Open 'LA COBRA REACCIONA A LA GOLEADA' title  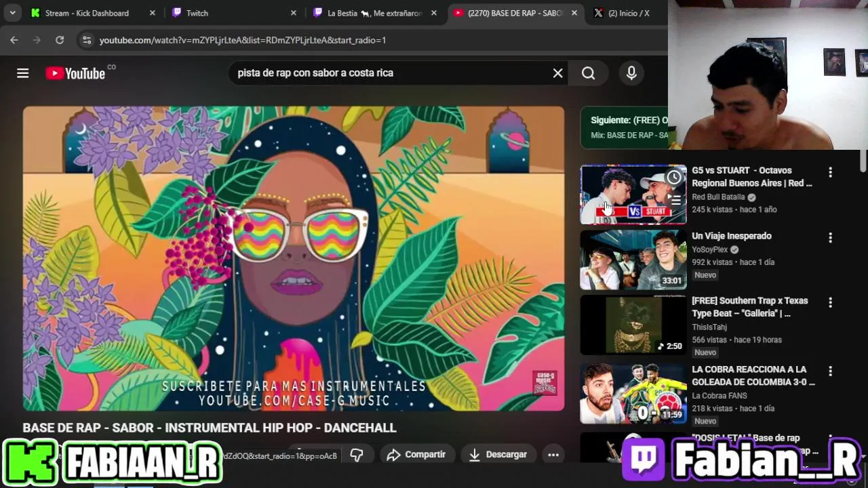(753, 375)
